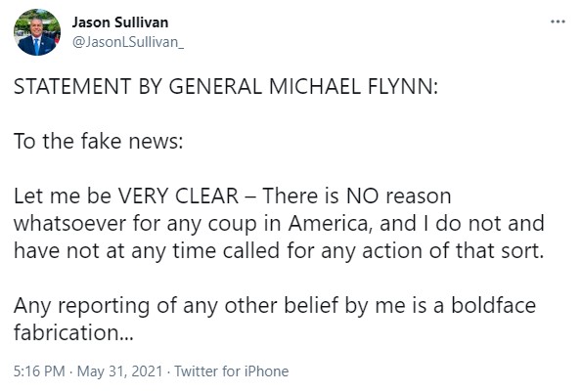The image size is (582, 392).
Task: Click the Twitter for iPhone source label
Action: tap(232, 371)
